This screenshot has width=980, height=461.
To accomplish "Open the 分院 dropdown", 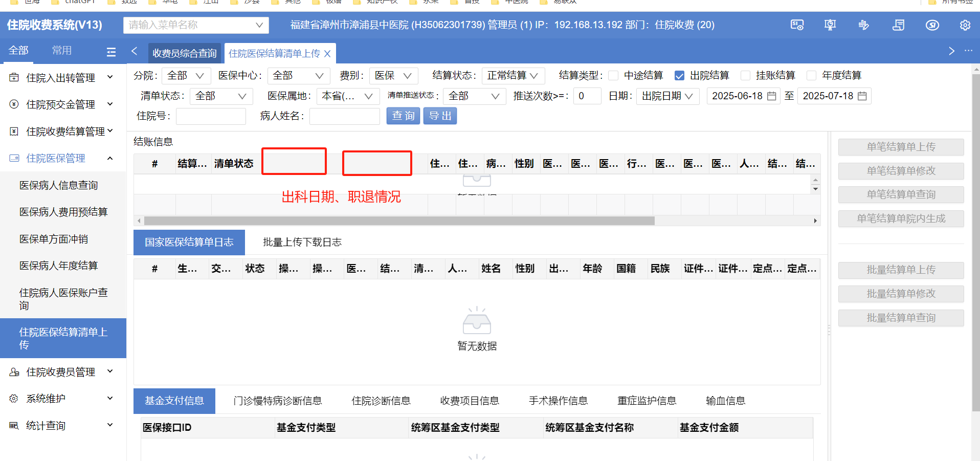I will pyautogui.click(x=186, y=76).
